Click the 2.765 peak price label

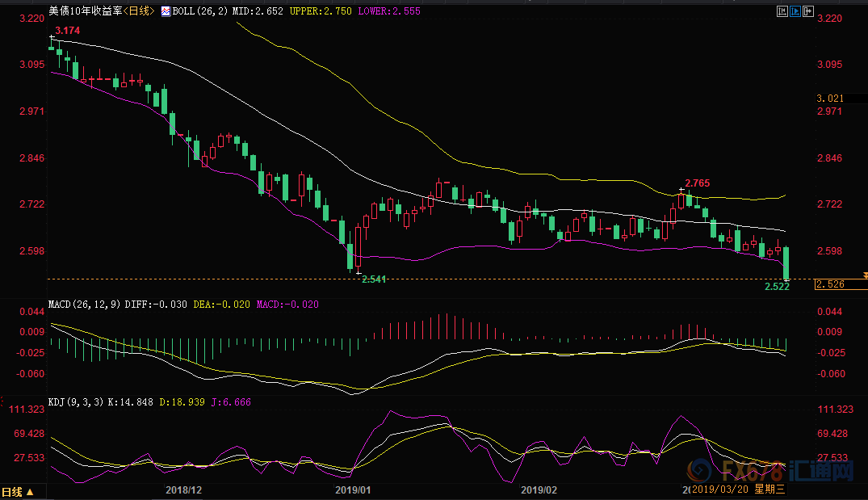point(698,183)
